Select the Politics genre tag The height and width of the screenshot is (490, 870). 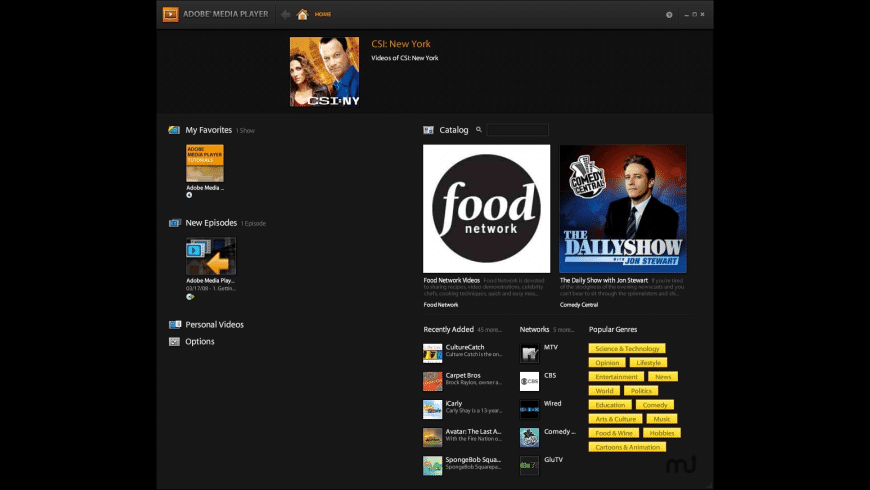coord(641,391)
